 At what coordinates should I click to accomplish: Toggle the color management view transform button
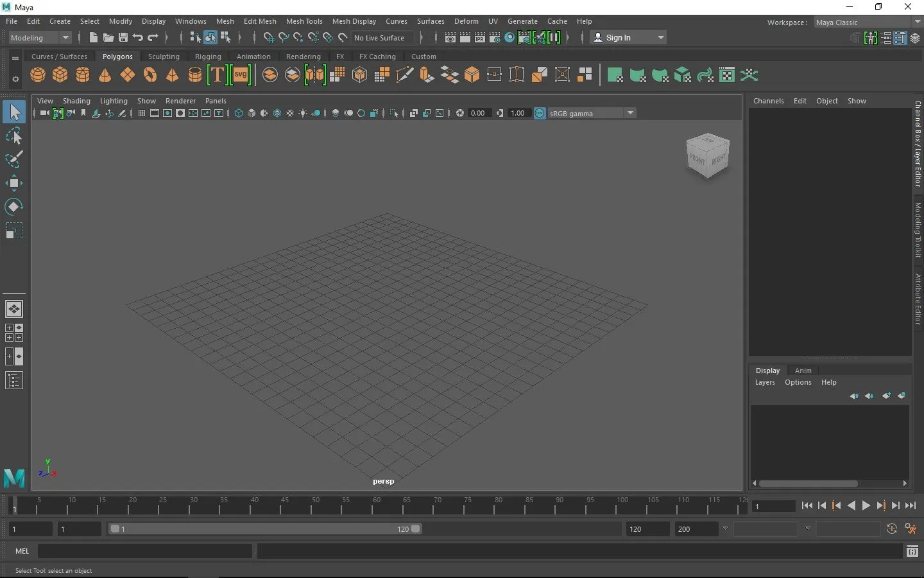540,113
